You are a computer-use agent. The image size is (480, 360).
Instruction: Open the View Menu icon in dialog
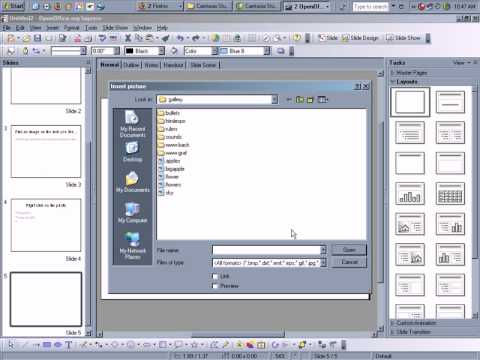(322, 99)
